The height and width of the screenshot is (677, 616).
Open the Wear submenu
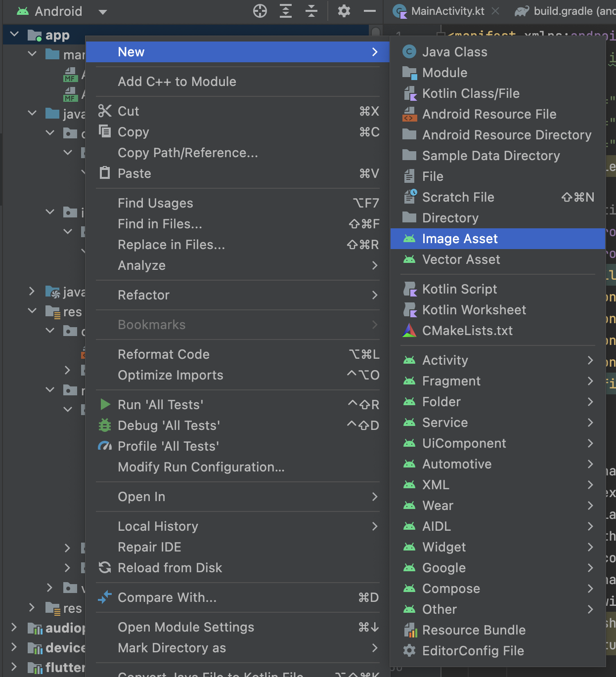click(498, 506)
